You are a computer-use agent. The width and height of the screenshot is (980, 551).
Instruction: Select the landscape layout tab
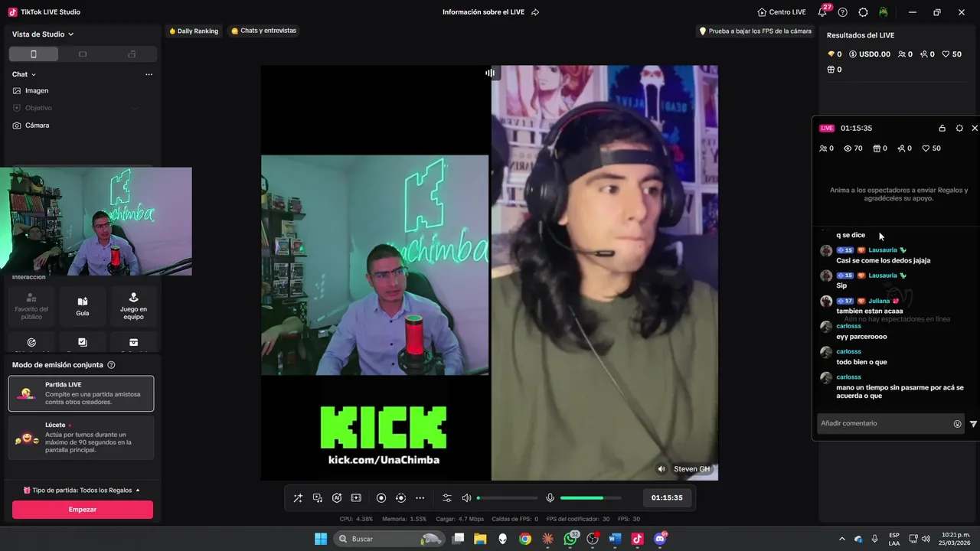pyautogui.click(x=83, y=54)
